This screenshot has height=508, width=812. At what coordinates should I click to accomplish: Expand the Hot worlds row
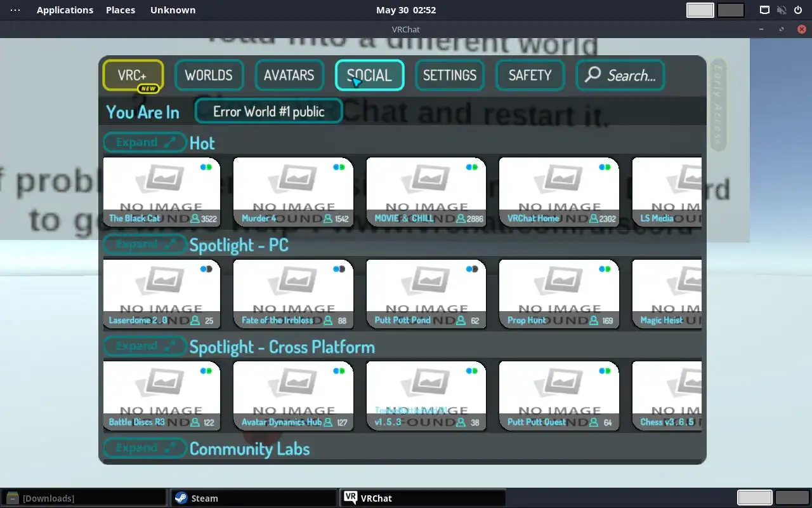tap(145, 143)
